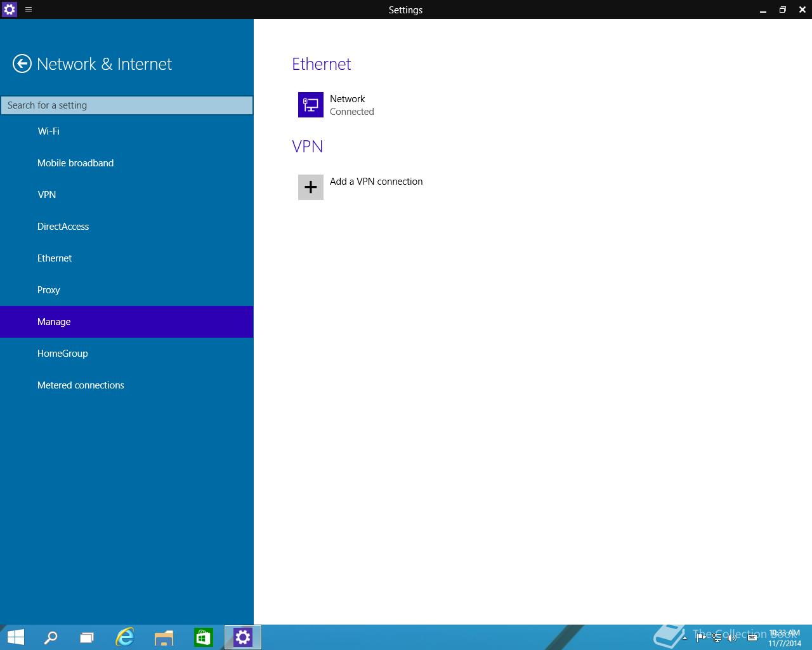Image resolution: width=812 pixels, height=650 pixels.
Task: Open File Explorer from the taskbar
Action: click(164, 637)
